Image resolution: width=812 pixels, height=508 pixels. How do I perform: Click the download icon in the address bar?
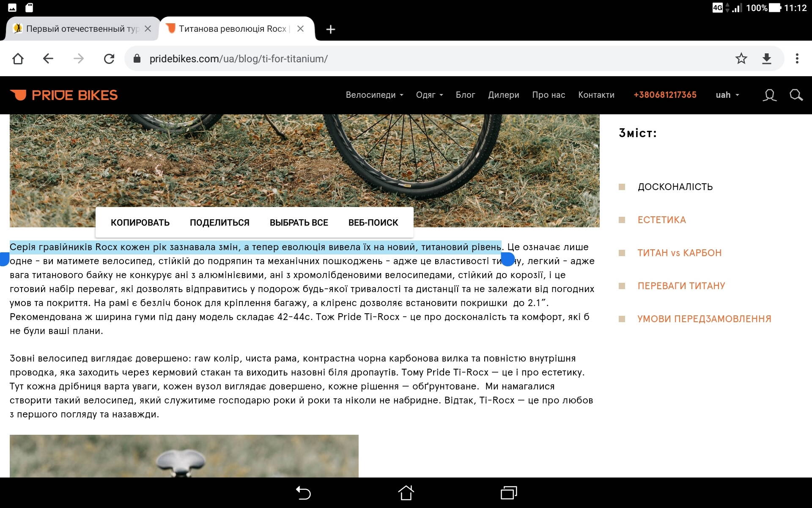coord(767,58)
